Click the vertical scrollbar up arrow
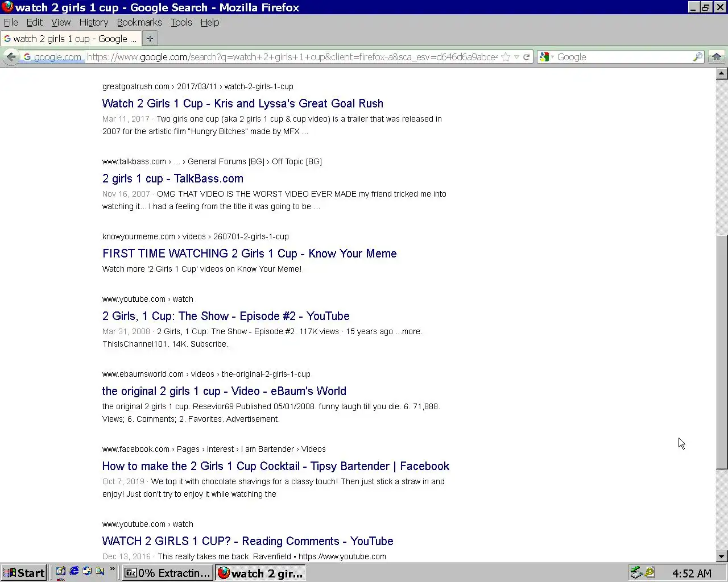Viewport: 728px width, 582px height. click(722, 73)
